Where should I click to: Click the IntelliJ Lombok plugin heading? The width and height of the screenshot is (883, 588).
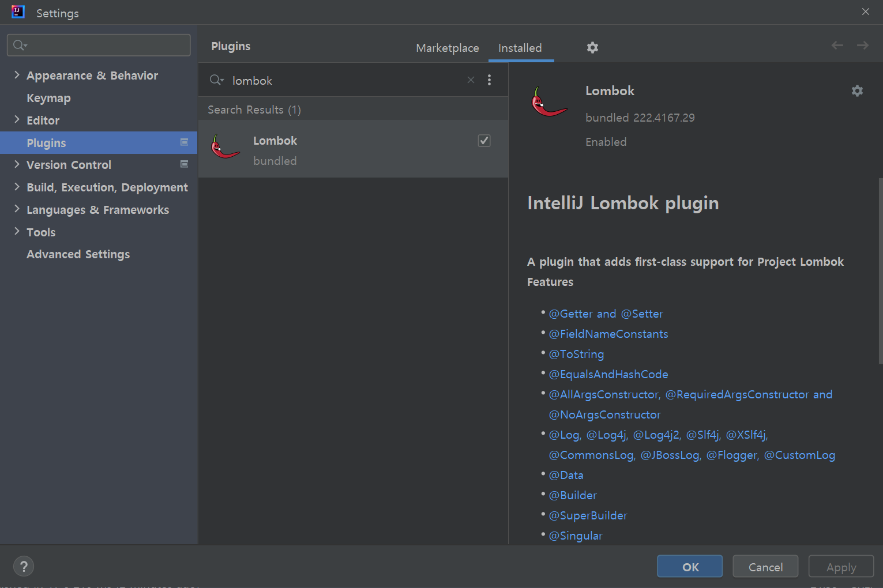[x=623, y=203]
